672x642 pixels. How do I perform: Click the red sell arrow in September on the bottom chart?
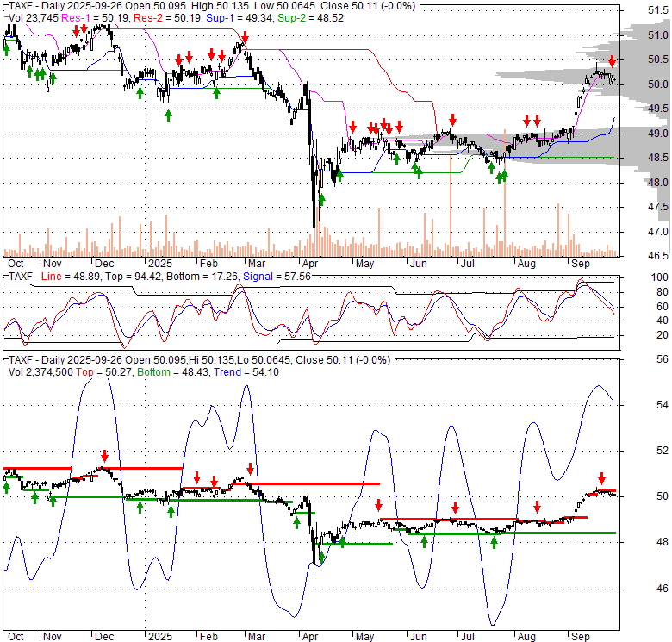coord(601,478)
